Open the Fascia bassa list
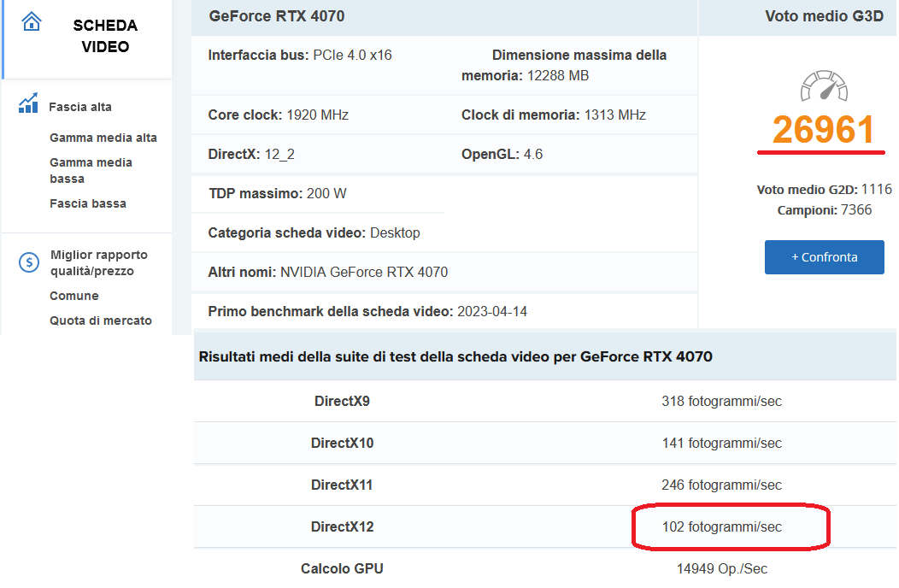 (88, 203)
